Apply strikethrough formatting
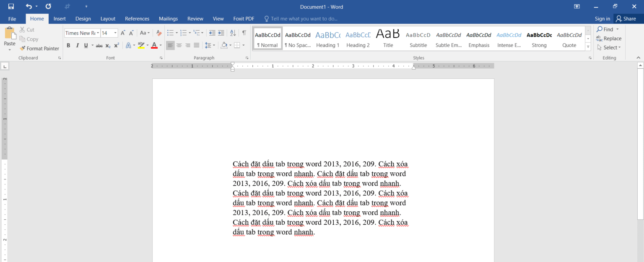The width and height of the screenshot is (644, 262). click(x=99, y=45)
